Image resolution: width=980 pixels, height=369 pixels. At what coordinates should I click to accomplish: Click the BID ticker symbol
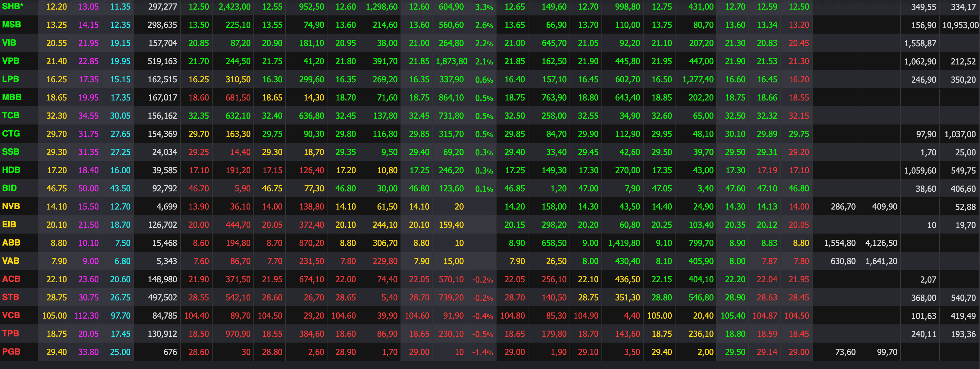(10, 188)
